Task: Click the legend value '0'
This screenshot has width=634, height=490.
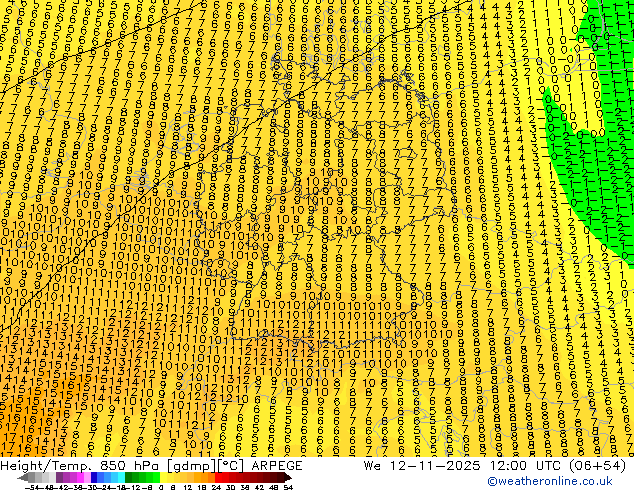Action: click(x=161, y=487)
